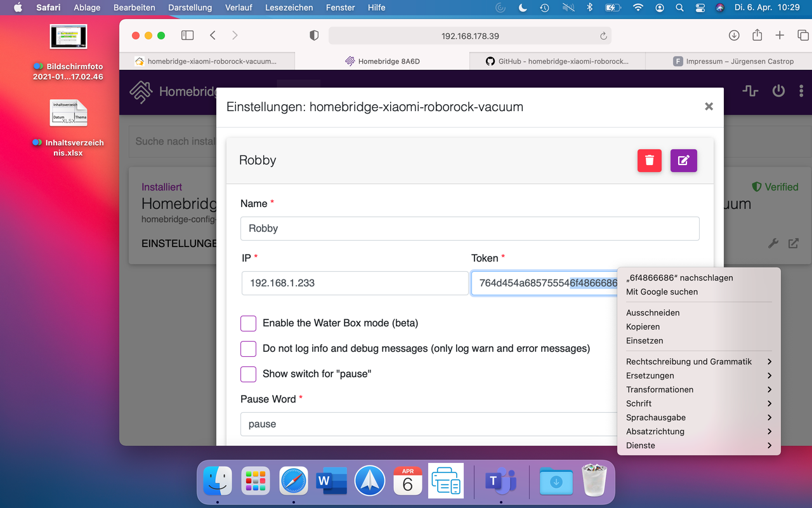Click the Homebridge power icon

point(778,91)
